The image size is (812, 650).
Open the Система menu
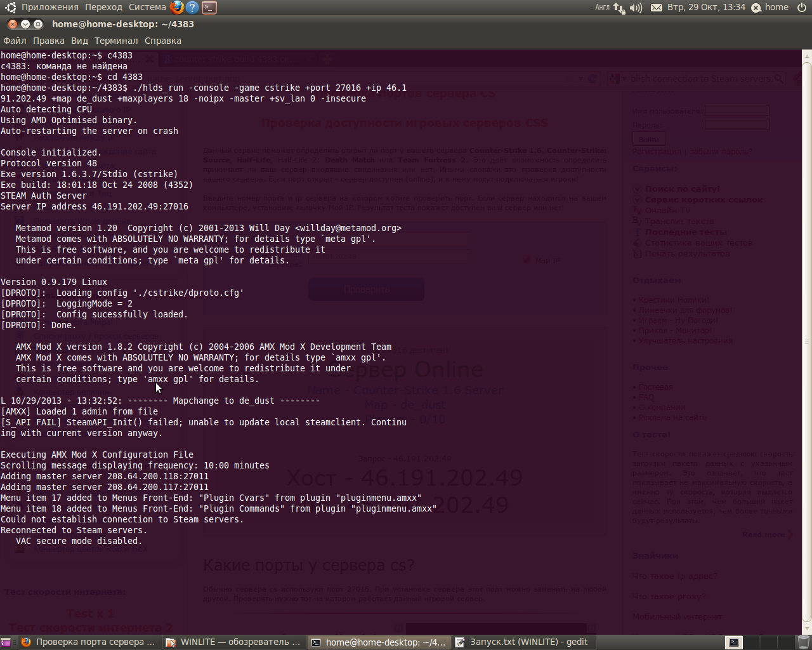(x=147, y=7)
